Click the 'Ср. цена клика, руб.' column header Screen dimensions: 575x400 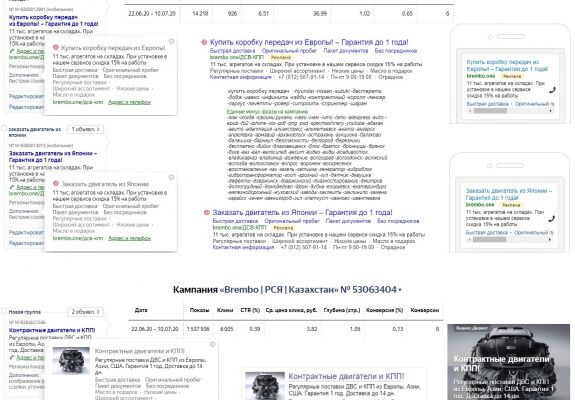pyautogui.click(x=291, y=310)
